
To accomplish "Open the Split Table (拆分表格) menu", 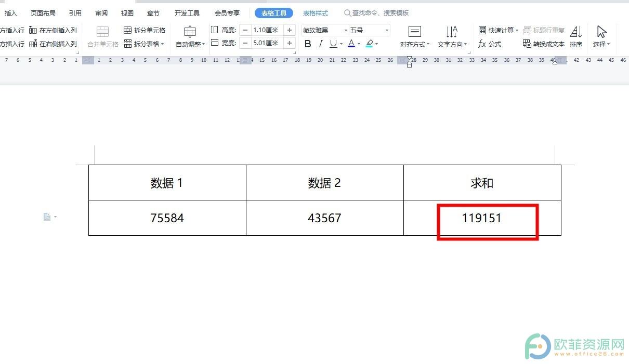I will coord(145,44).
